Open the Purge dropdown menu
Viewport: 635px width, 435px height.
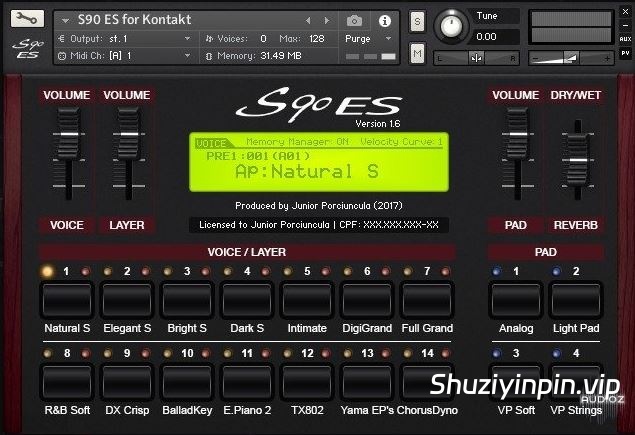click(x=388, y=39)
